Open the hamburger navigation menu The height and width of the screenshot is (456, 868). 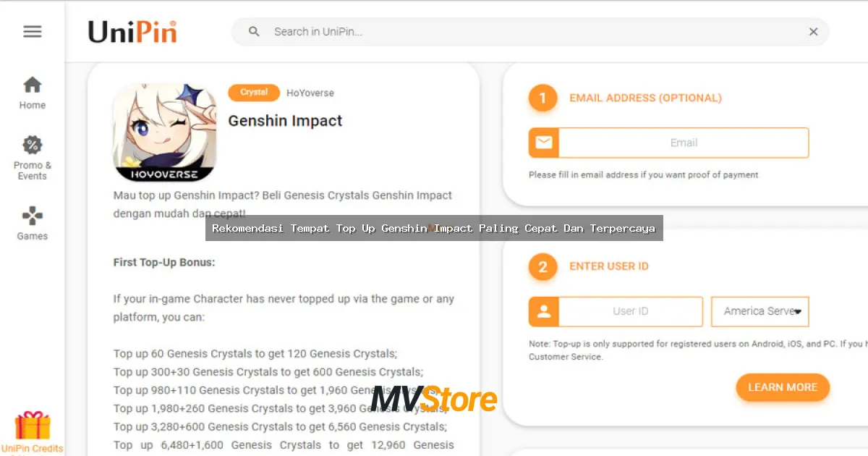(x=32, y=31)
